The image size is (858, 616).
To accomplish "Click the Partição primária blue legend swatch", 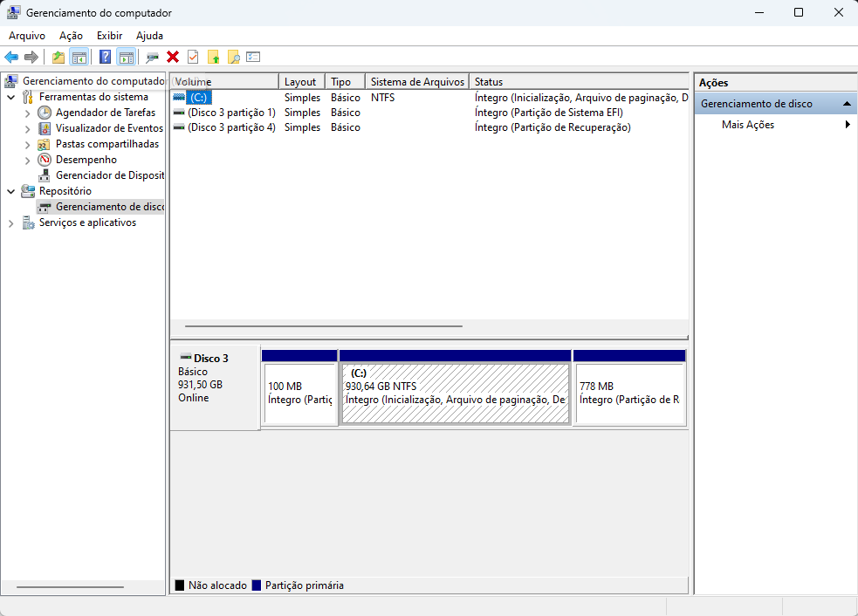I will (256, 585).
